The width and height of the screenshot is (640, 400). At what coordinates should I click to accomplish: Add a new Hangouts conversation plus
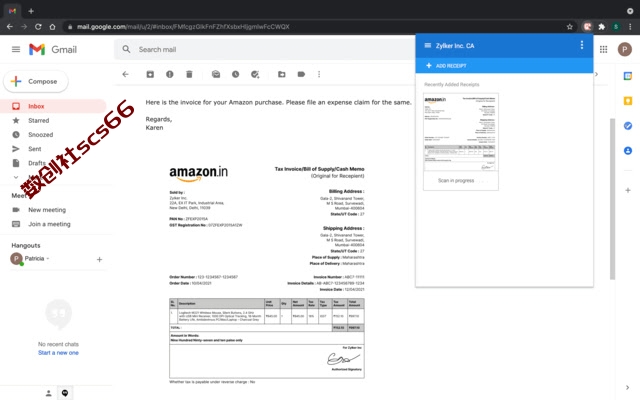[x=99, y=260]
